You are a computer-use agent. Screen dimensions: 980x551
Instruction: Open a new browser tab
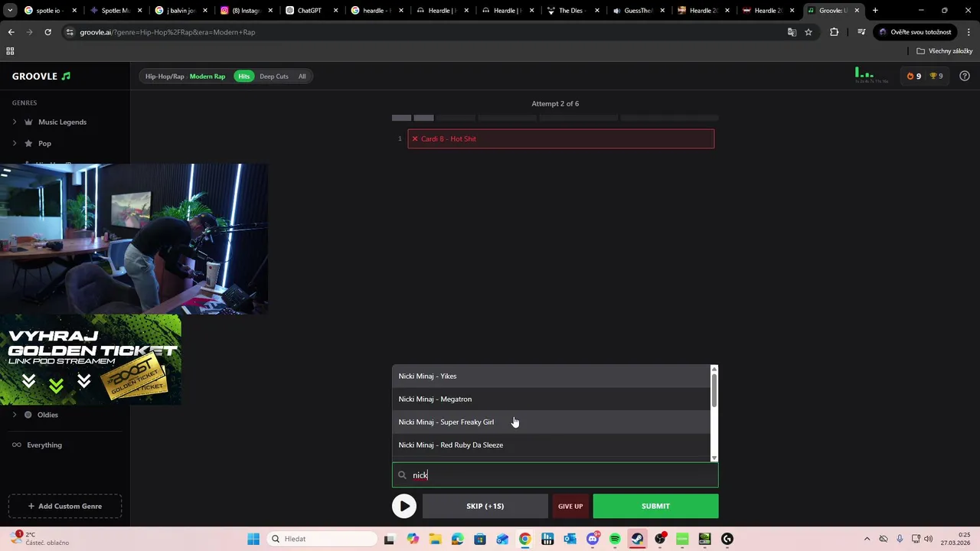click(875, 11)
